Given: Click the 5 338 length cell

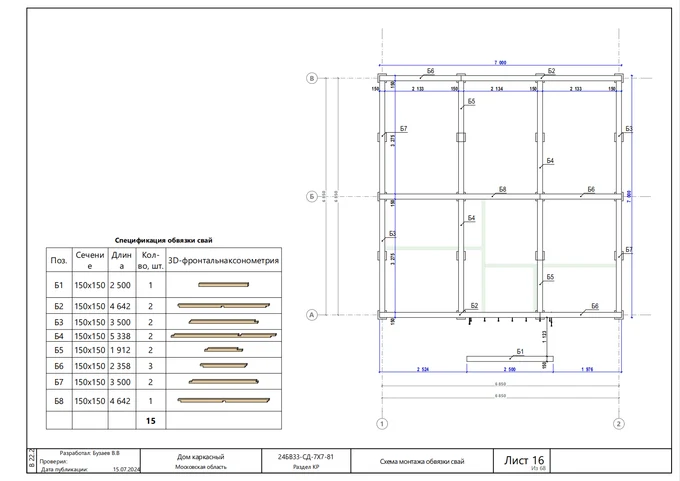Looking at the screenshot, I should pos(121,335).
